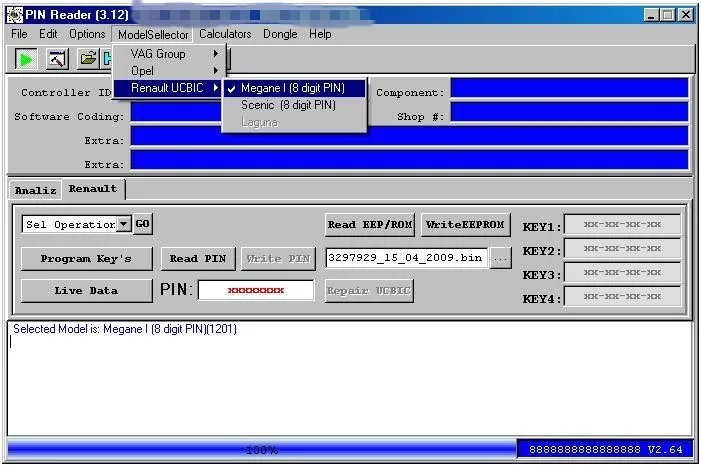This screenshot has height=467, width=701.
Task: Expand the Opel submenu
Action: click(x=169, y=71)
